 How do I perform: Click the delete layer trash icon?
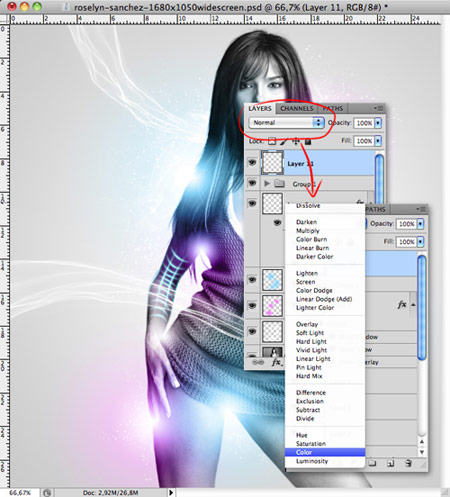[408, 463]
